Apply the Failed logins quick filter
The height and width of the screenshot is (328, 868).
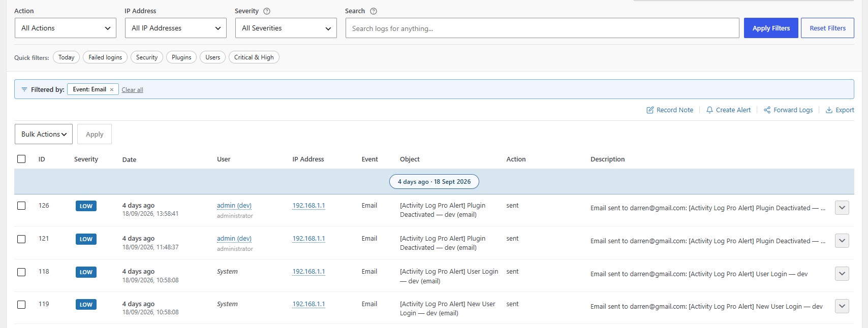(105, 57)
